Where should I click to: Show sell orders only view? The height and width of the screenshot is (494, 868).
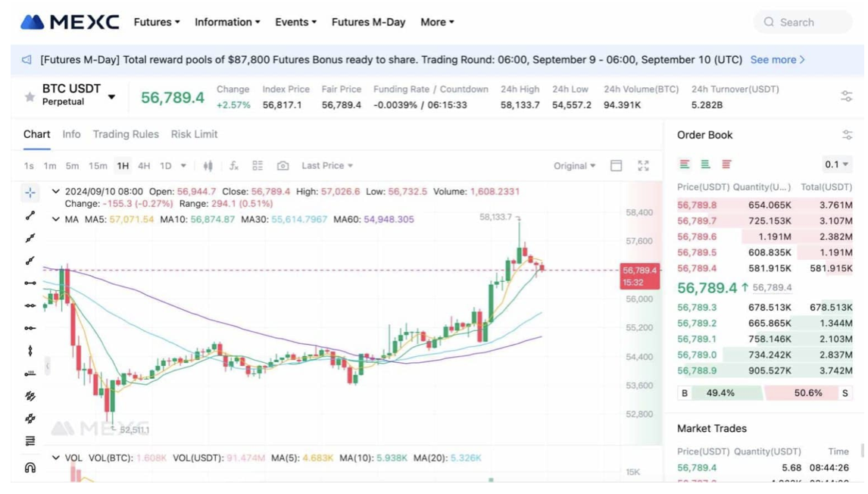[x=726, y=164]
